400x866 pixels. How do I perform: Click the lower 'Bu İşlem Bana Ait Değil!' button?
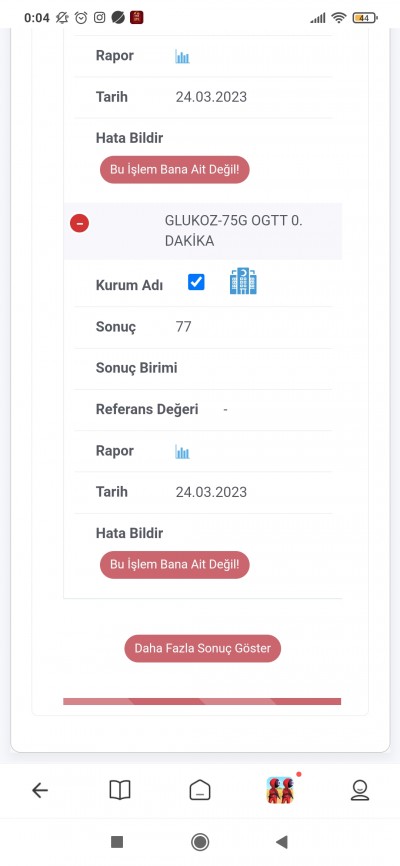pyautogui.click(x=175, y=564)
